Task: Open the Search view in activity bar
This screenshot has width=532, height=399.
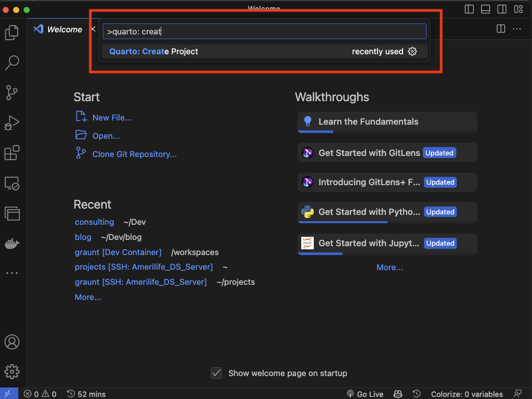Action: pyautogui.click(x=11, y=63)
